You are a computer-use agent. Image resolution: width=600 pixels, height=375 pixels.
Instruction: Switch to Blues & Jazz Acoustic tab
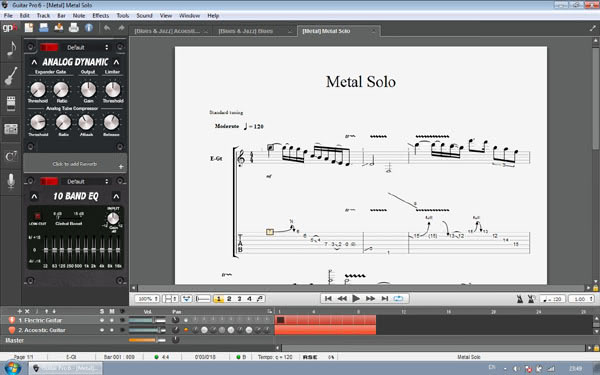170,31
